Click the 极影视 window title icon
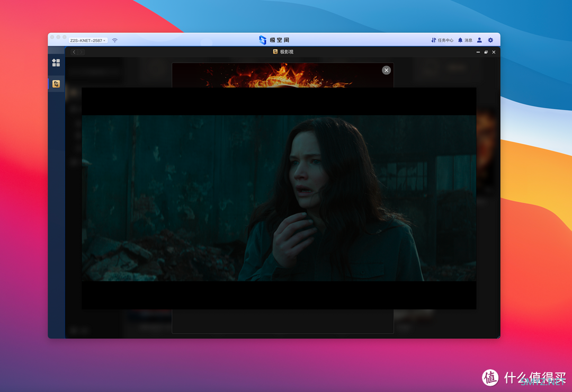This screenshot has width=572, height=392. [275, 52]
